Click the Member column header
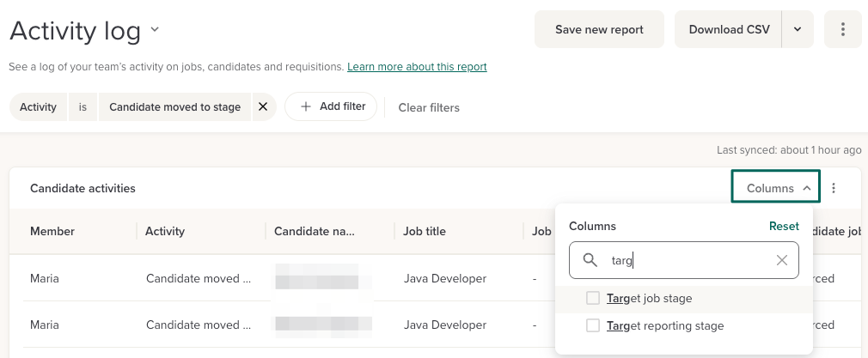The height and width of the screenshot is (358, 868). [x=52, y=231]
